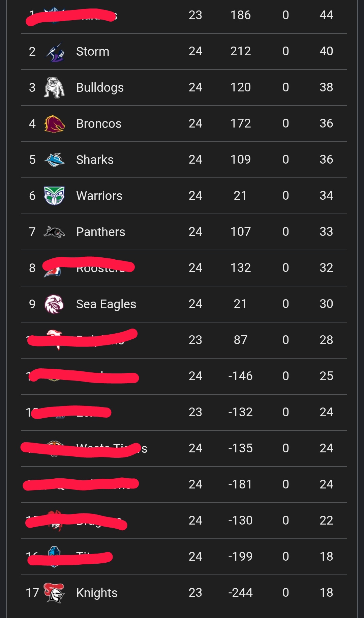
Task: Open the Storm team name link
Action: 93,52
